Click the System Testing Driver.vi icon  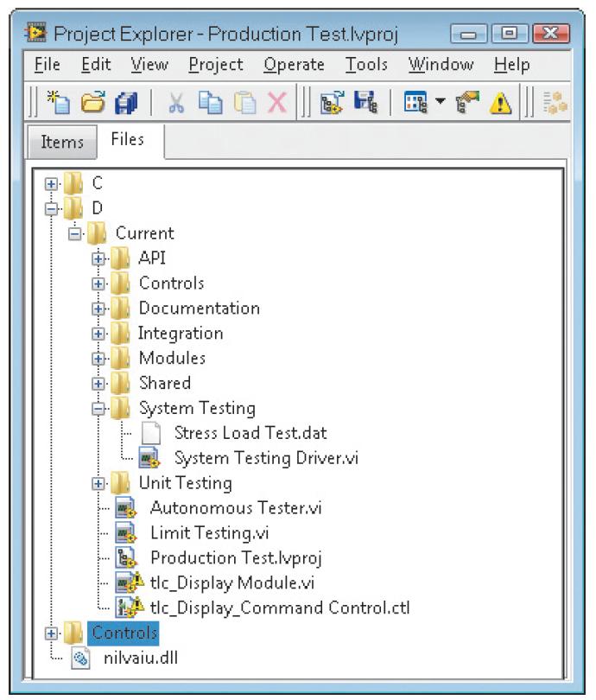pyautogui.click(x=149, y=457)
